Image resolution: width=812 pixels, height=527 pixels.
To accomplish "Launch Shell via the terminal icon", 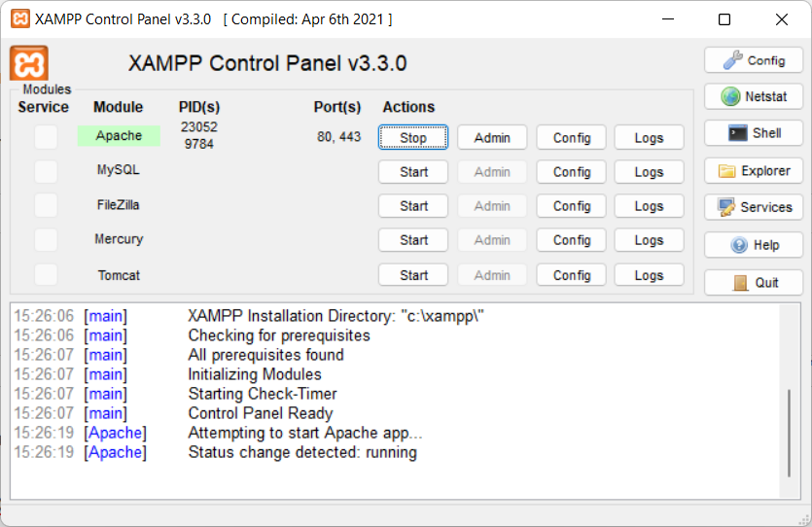I will pyautogui.click(x=754, y=133).
